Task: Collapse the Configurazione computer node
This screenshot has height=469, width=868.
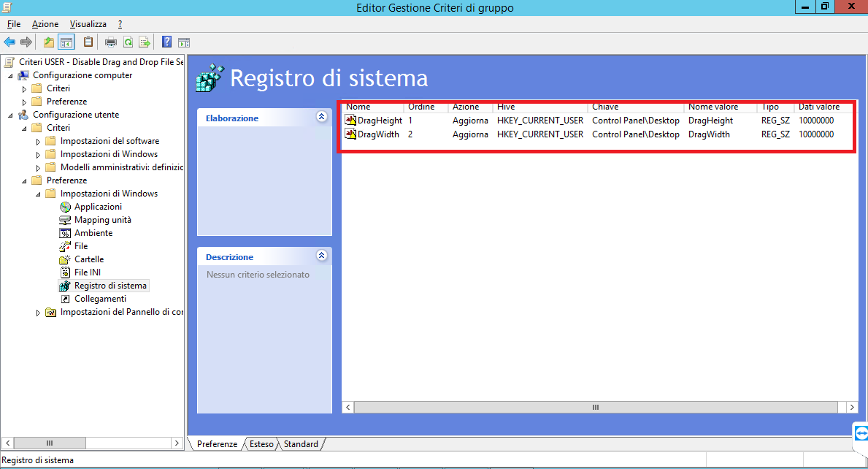Action: (10, 76)
